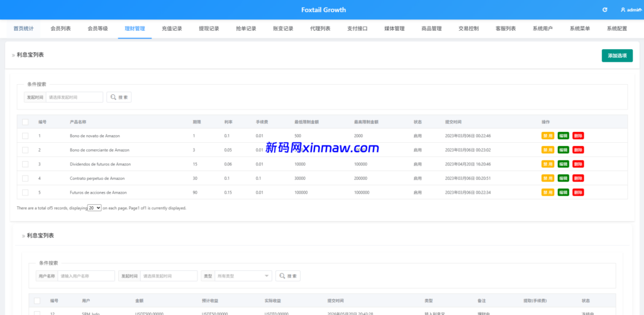Open the 媒体管理 tab
Viewport: 644px width, 315px height.
394,29
